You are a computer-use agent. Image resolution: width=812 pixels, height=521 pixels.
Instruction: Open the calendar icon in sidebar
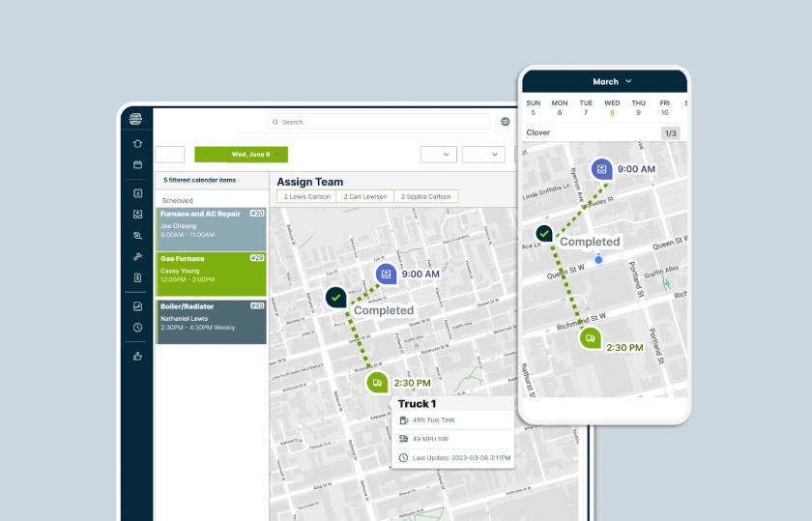click(x=137, y=164)
